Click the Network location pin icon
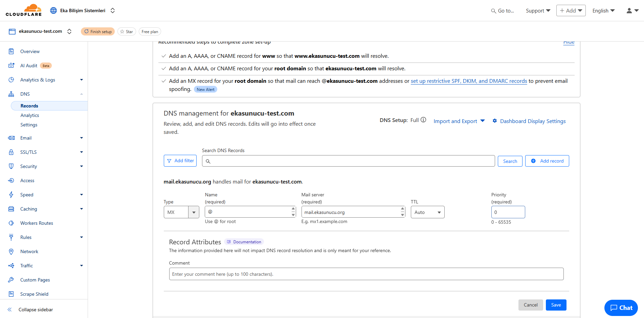Viewport: 644px width, 318px height. pos(11,251)
